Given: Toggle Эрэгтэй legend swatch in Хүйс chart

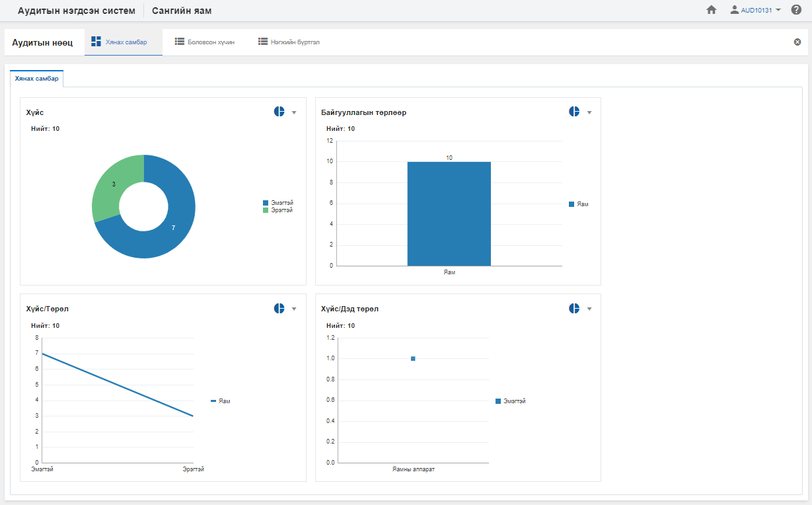Looking at the screenshot, I should pyautogui.click(x=266, y=210).
